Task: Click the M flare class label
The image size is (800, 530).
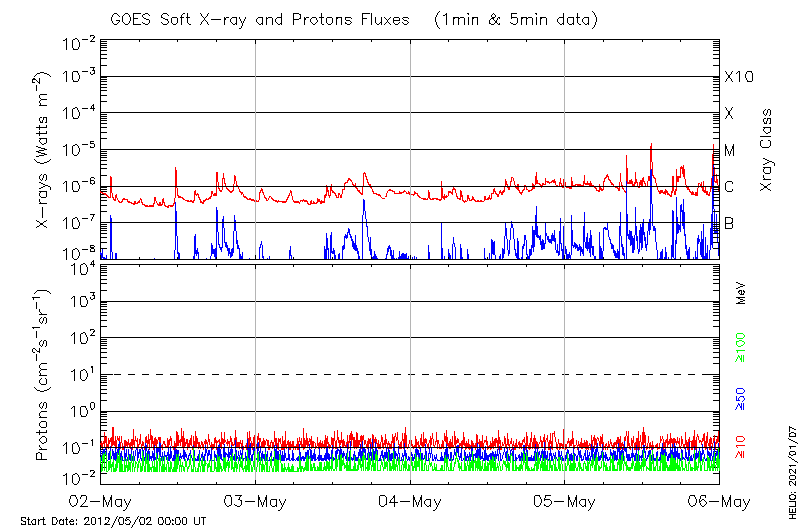Action: [730, 150]
